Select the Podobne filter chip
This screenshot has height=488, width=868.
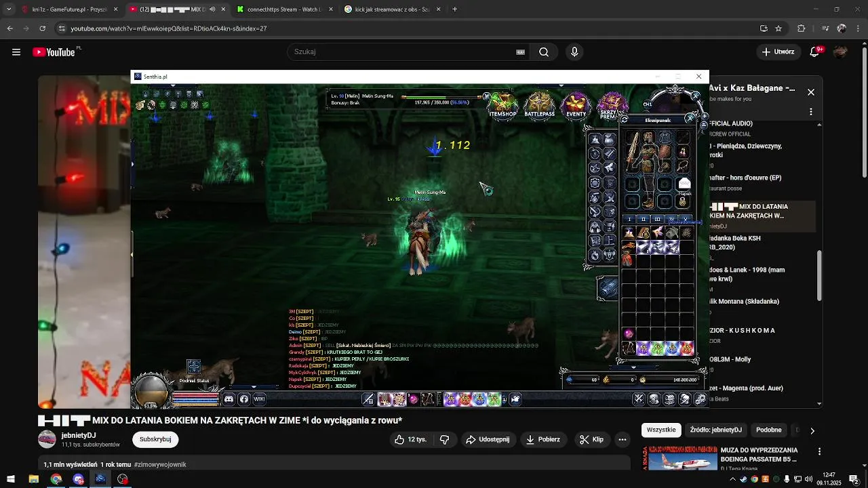[768, 430]
